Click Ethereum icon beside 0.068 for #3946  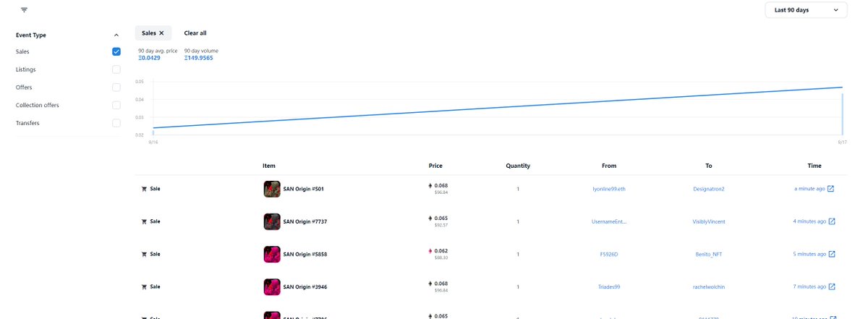point(430,284)
